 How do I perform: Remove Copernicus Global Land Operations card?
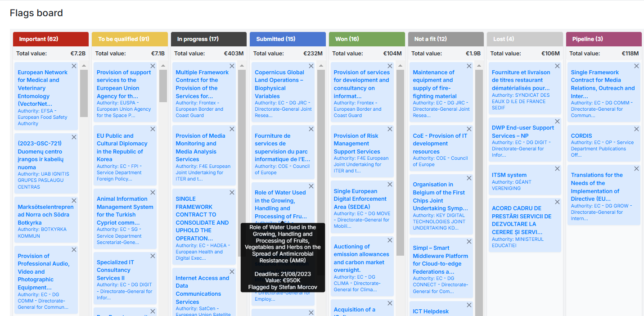click(311, 66)
